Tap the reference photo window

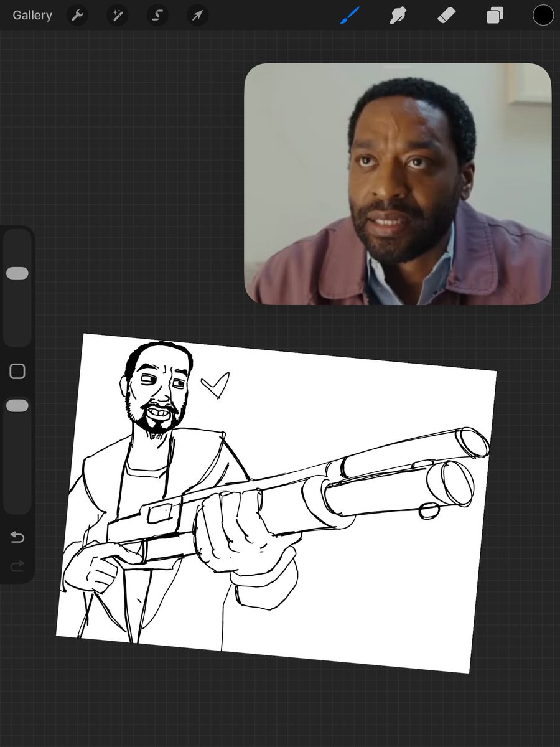pyautogui.click(x=398, y=184)
